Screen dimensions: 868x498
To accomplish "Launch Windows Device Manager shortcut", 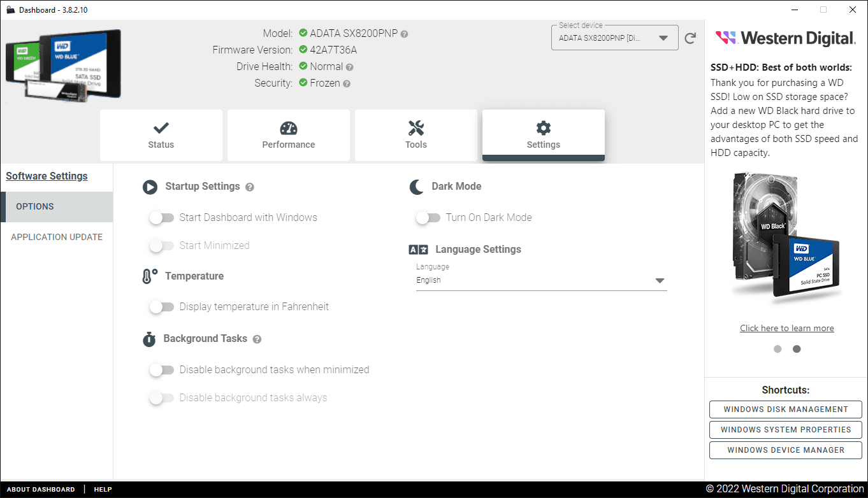I will pos(786,450).
